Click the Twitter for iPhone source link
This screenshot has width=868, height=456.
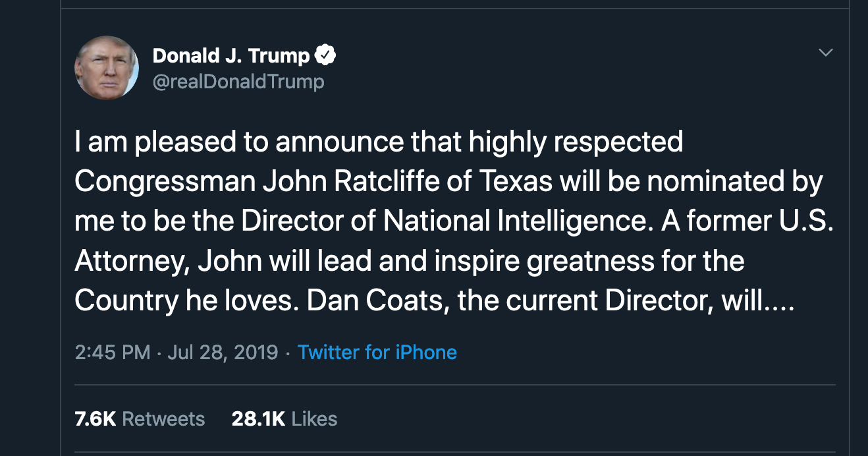click(377, 352)
